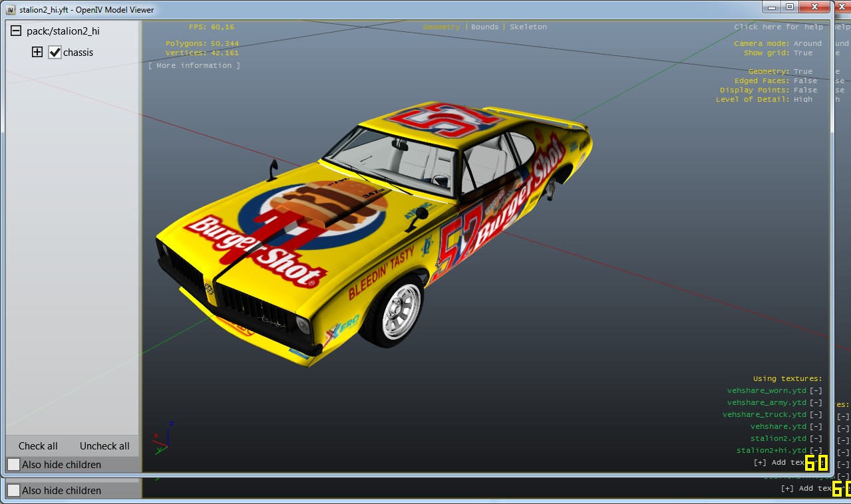Toggle the Edged Faces False setting
The width and height of the screenshot is (851, 504).
click(806, 80)
